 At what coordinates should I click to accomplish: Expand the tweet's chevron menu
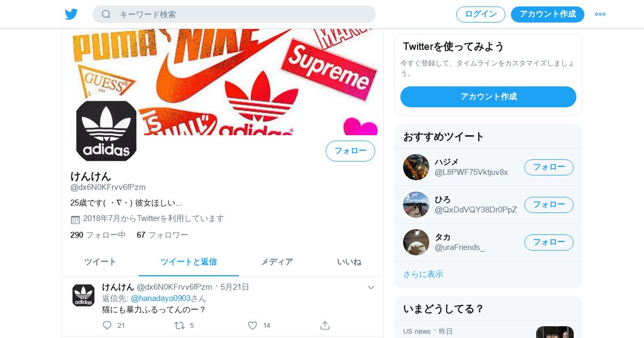coord(371,288)
